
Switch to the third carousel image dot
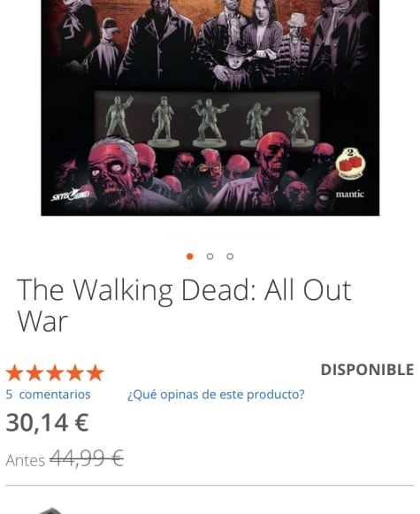point(230,257)
